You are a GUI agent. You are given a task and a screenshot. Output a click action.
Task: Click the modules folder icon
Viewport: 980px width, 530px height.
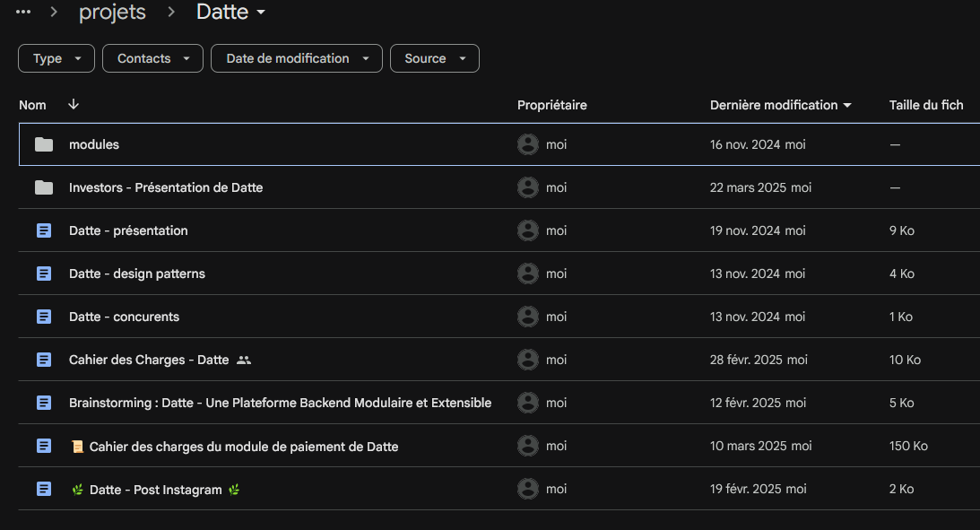point(44,144)
